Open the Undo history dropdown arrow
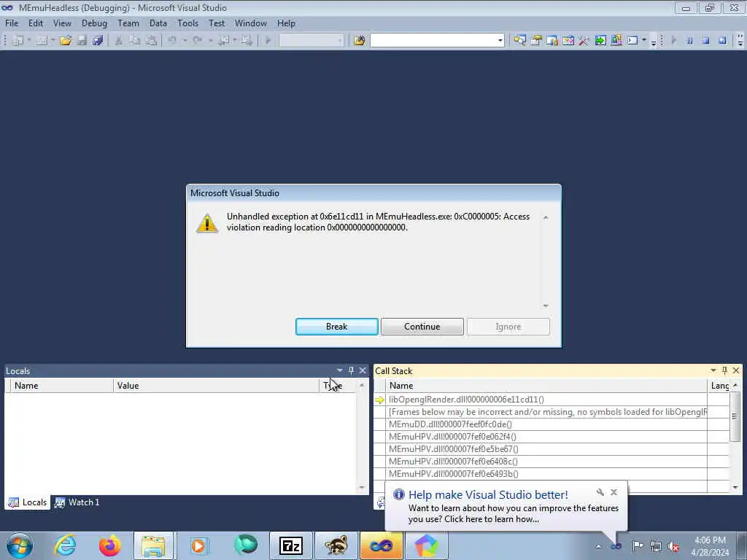The height and width of the screenshot is (560, 747). 184,41
